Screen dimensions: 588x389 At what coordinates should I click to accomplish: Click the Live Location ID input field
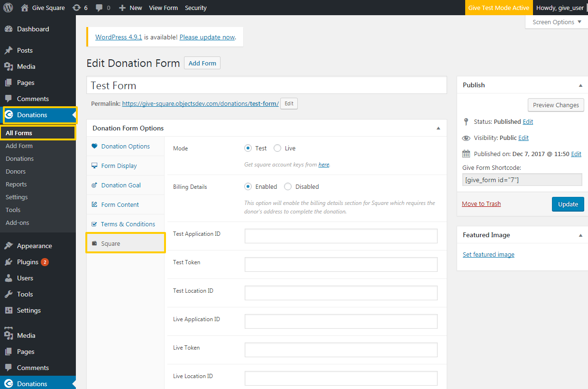[x=341, y=378]
